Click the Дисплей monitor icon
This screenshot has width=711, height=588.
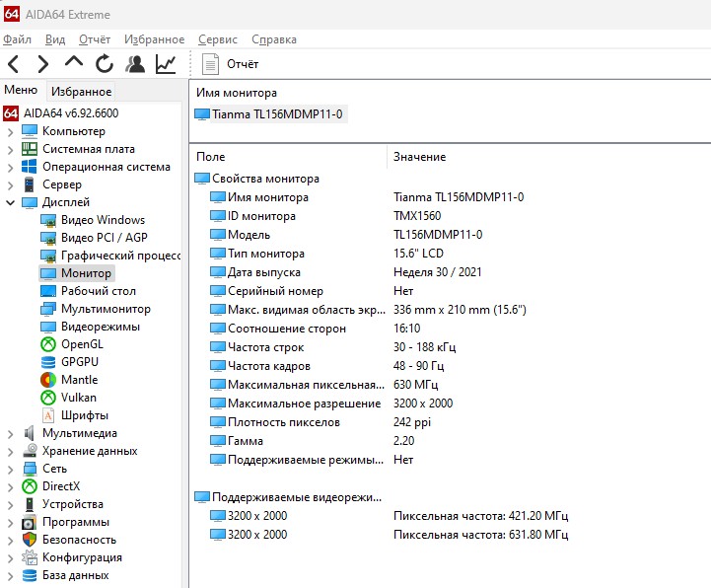pyautogui.click(x=30, y=202)
